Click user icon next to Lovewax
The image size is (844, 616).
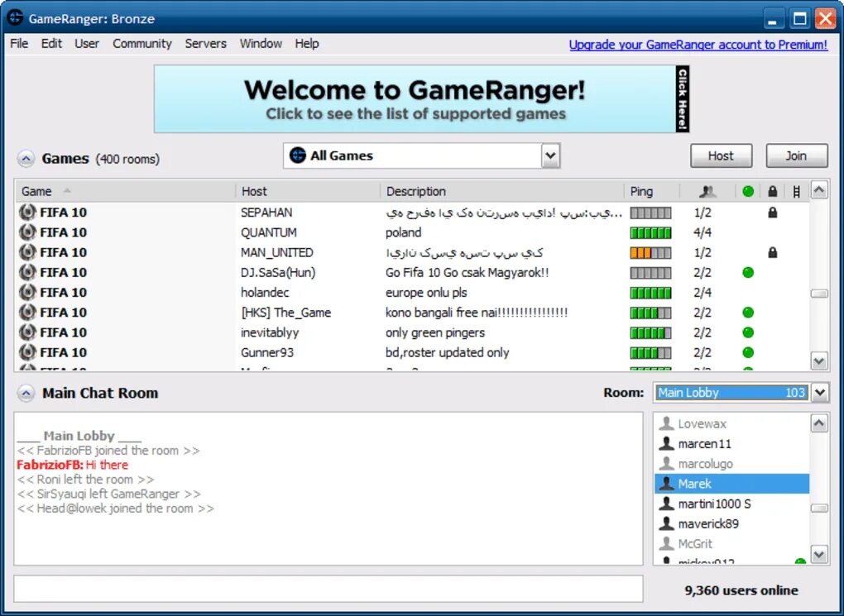point(666,423)
